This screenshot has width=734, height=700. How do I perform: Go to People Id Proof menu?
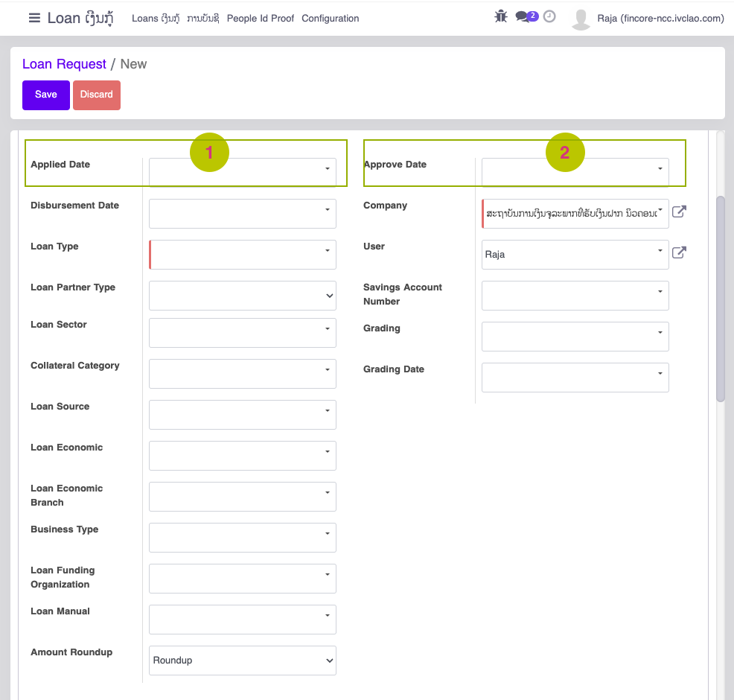coord(260,18)
